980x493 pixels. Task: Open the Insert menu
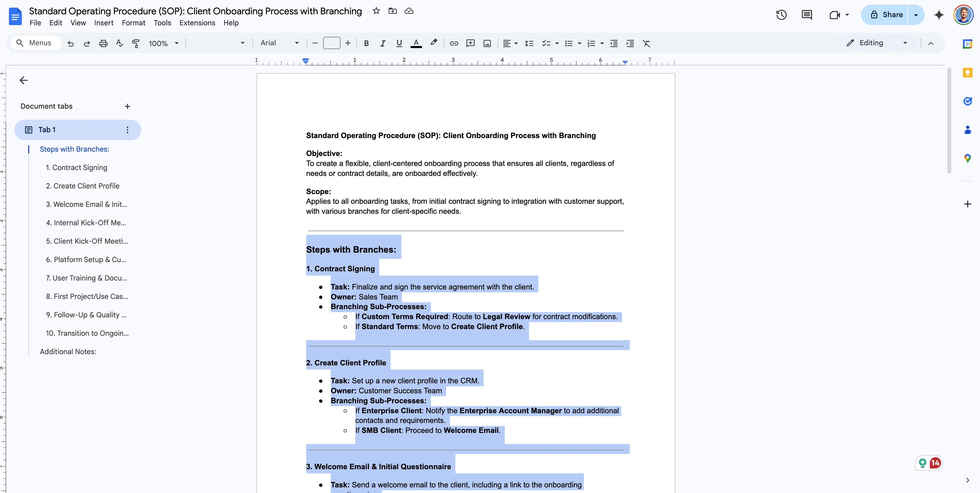click(x=103, y=23)
